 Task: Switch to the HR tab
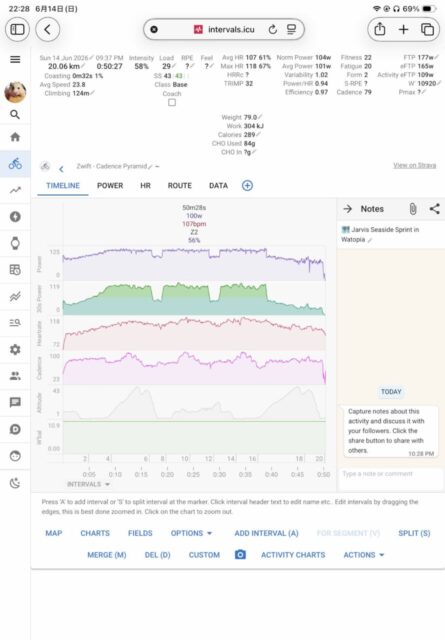coord(145,186)
